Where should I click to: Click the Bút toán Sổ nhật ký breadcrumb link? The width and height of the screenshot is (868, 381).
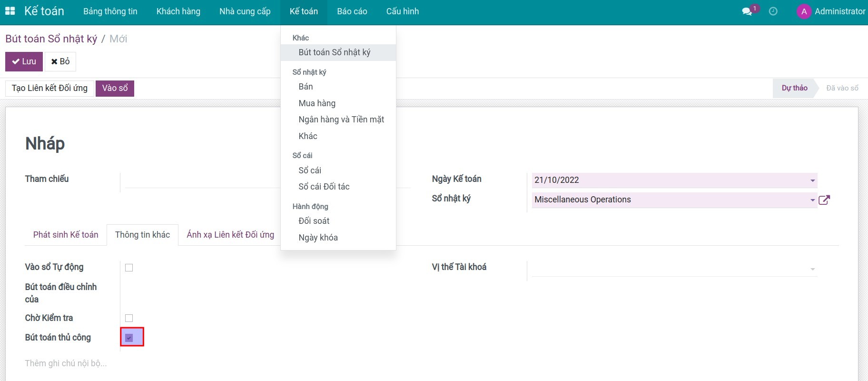coord(51,39)
